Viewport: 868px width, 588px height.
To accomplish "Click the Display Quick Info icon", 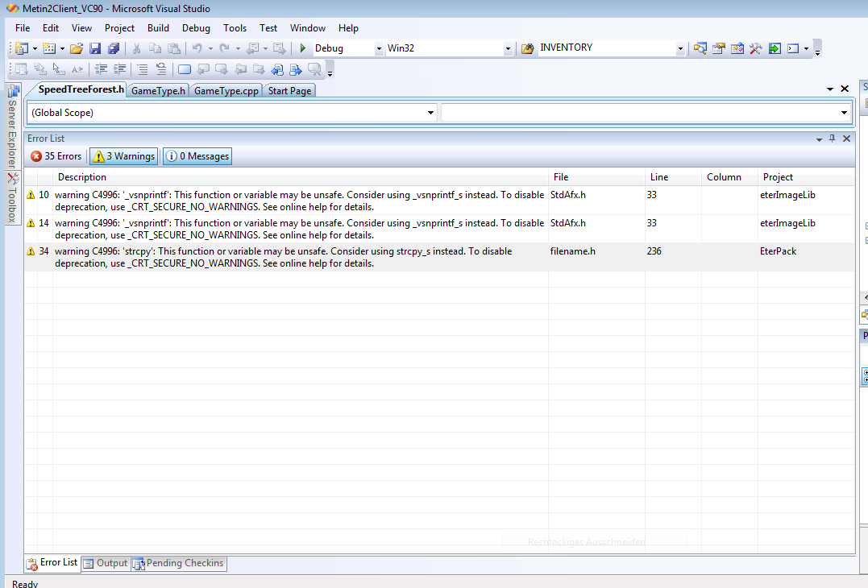I will [x=59, y=69].
